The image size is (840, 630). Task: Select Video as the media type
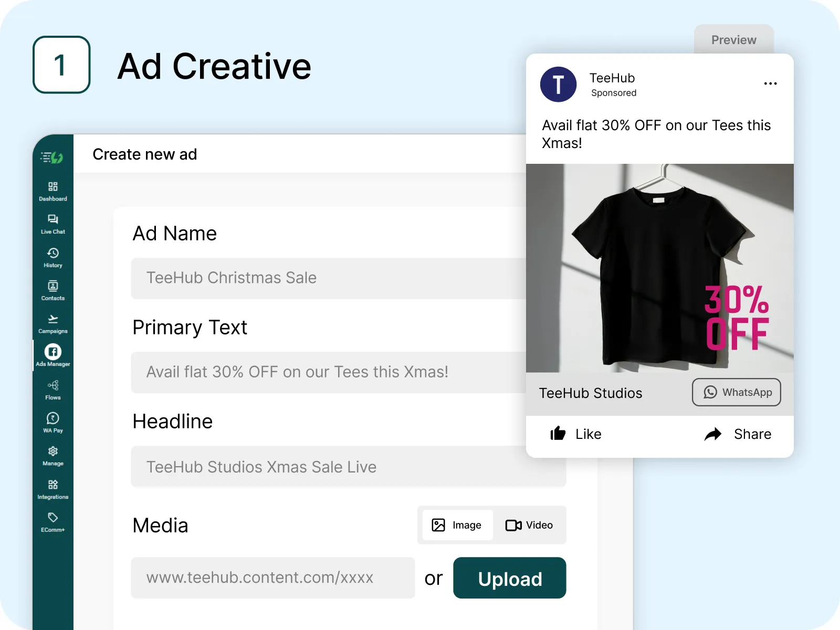(530, 525)
